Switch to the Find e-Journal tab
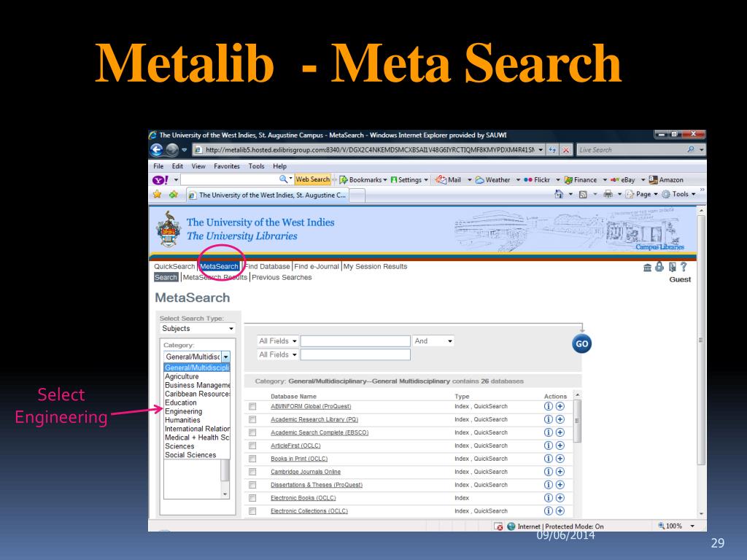 point(317,267)
